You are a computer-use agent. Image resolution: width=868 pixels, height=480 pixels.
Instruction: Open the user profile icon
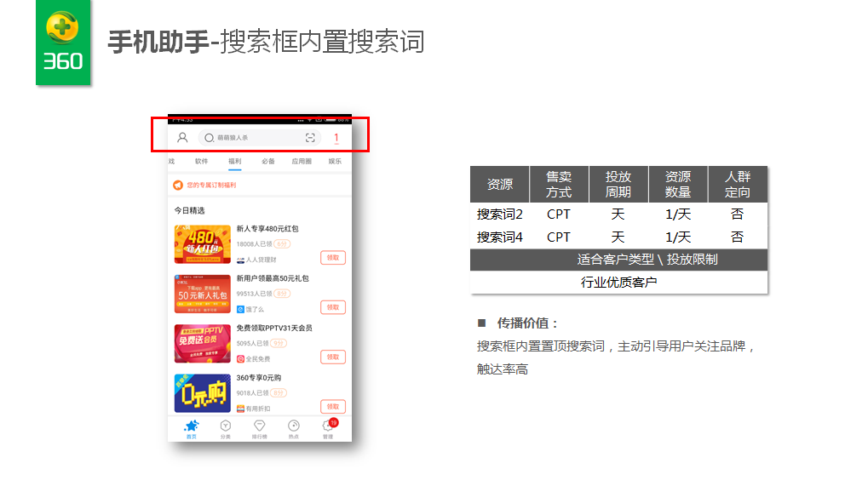182,138
